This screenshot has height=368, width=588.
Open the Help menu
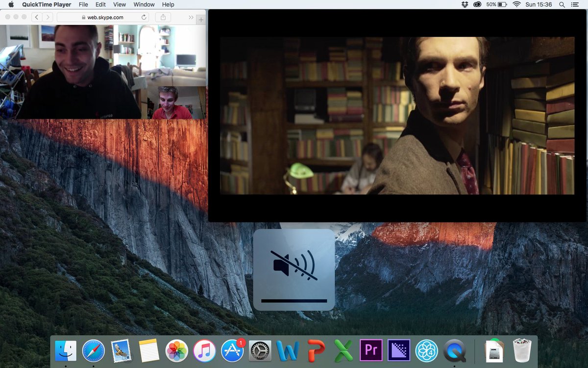pos(168,4)
